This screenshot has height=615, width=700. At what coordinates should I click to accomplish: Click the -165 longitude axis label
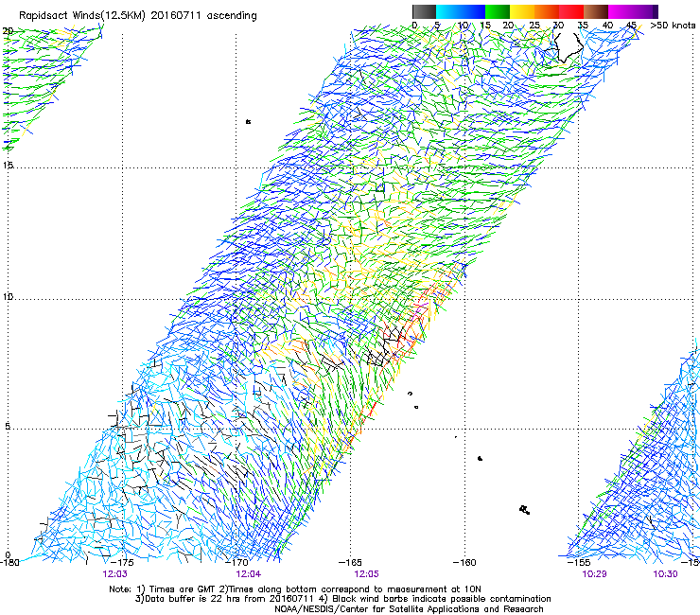(350, 563)
